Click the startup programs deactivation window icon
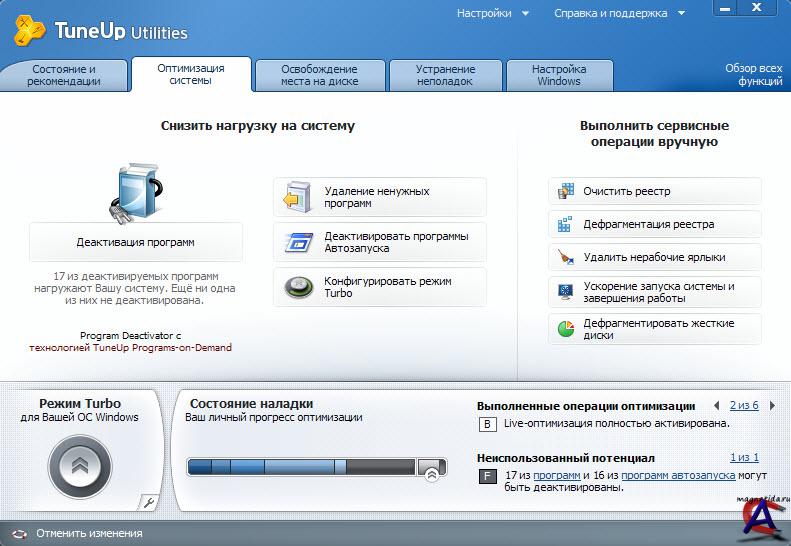This screenshot has height=546, width=791. [x=299, y=242]
